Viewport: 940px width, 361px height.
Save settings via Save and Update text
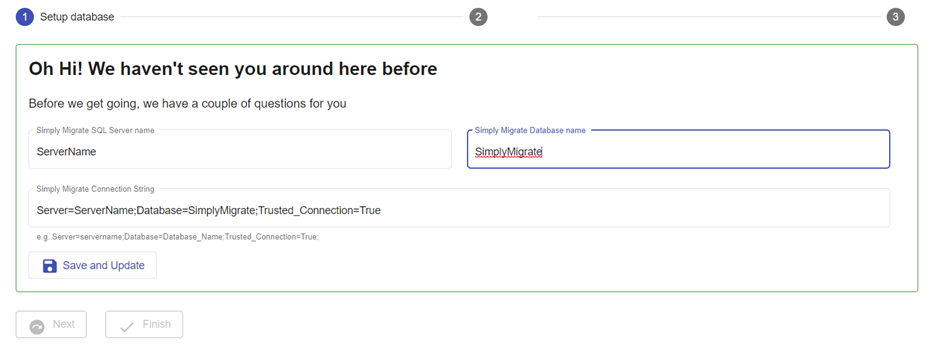[104, 265]
